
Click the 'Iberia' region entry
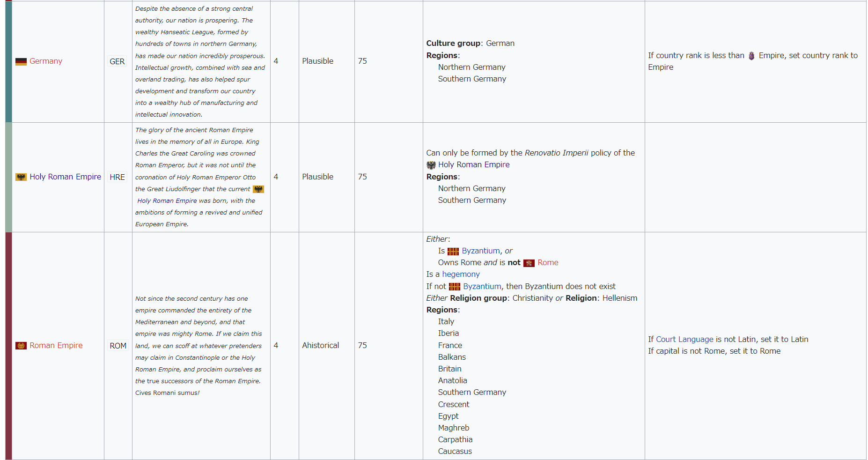(x=449, y=333)
